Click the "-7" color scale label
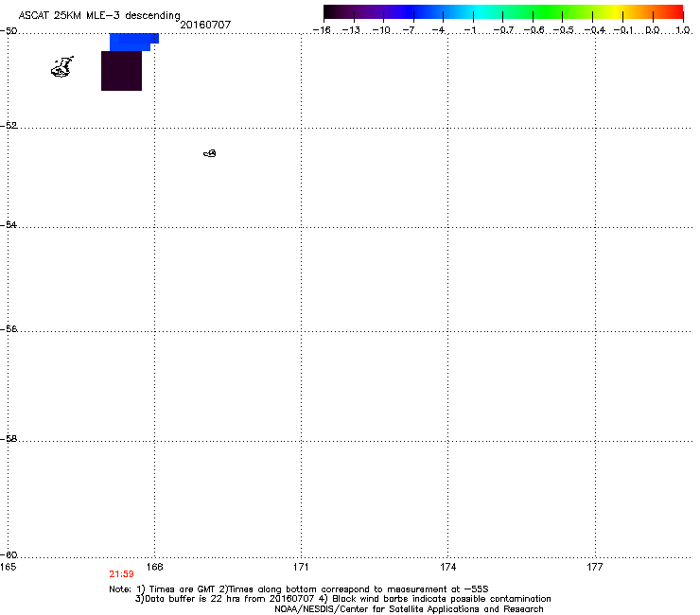The width and height of the screenshot is (700, 615). tap(408, 30)
